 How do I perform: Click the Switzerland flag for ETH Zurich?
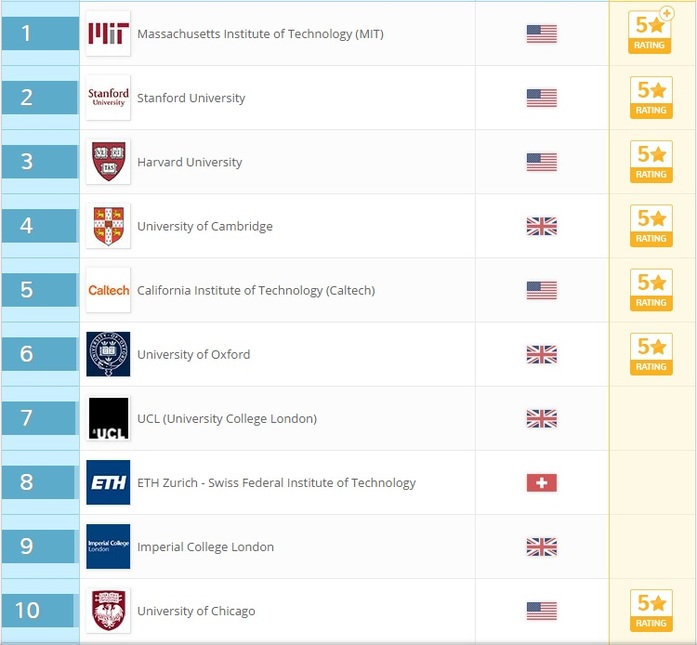point(541,483)
